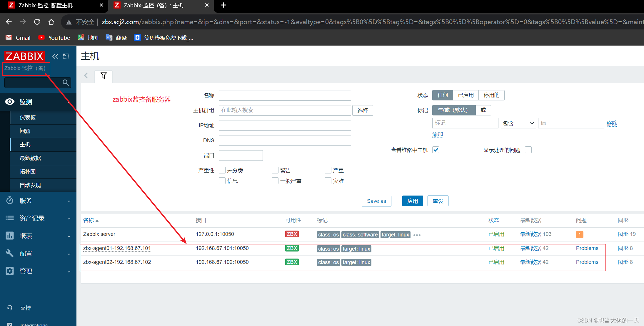The width and height of the screenshot is (644, 326).
Task: Open the filter funnel tab
Action: tap(104, 76)
